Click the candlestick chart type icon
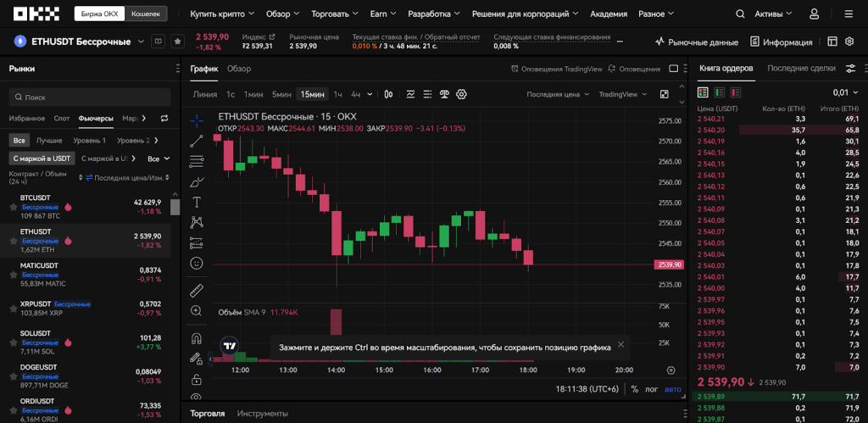868x423 pixels. [x=388, y=94]
